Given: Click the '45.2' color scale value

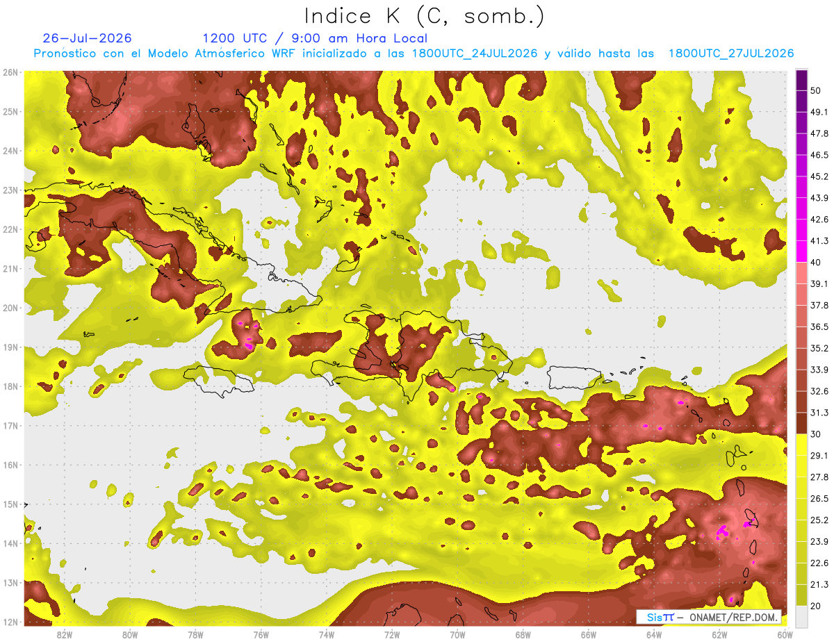Looking at the screenshot, I should coord(819,176).
